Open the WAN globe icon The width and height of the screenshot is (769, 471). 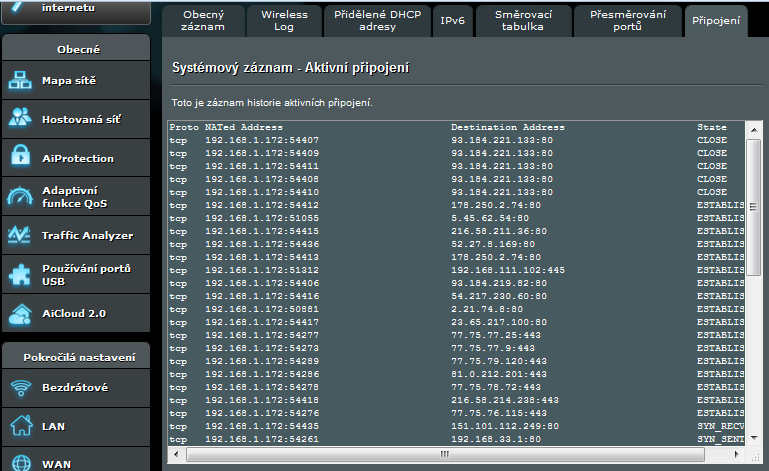tap(21, 462)
